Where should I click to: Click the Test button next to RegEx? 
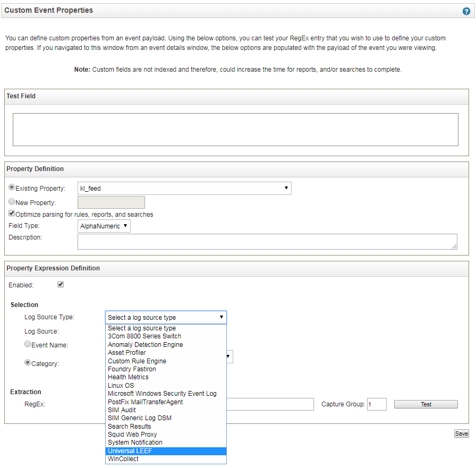pyautogui.click(x=425, y=404)
